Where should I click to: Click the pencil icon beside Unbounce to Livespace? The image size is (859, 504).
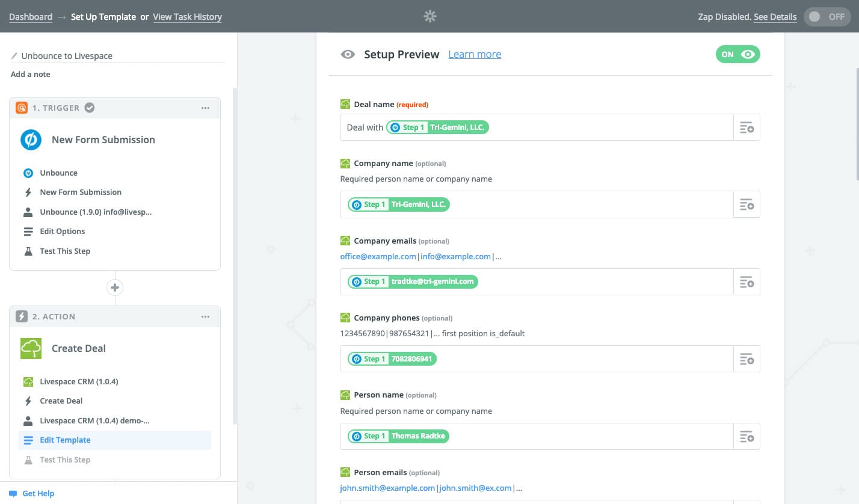pos(14,55)
